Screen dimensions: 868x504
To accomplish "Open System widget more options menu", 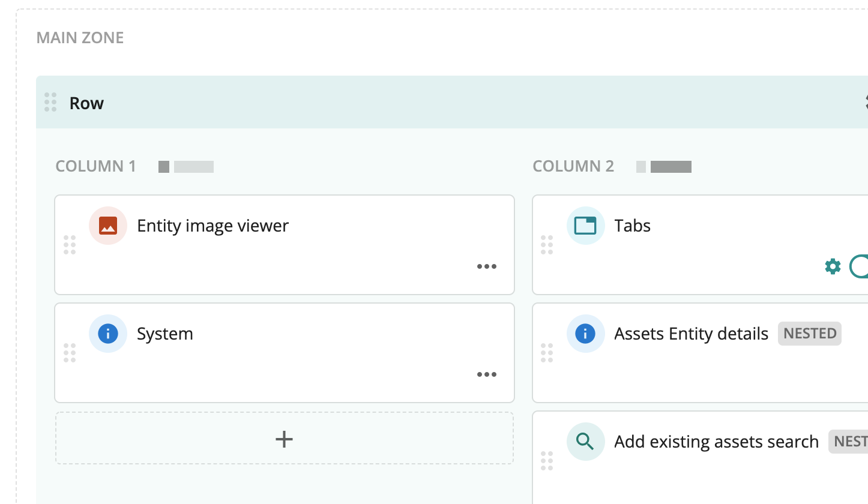I will (487, 374).
